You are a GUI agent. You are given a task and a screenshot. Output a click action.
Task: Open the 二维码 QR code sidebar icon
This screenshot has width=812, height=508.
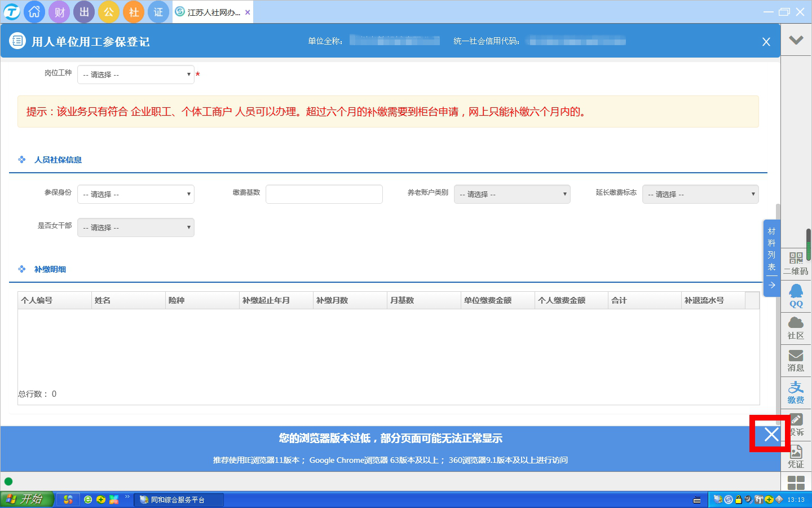click(796, 264)
